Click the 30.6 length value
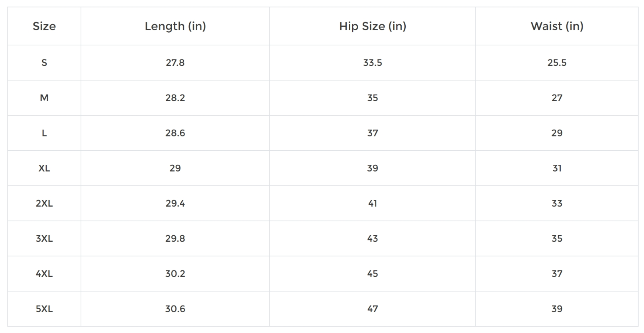 (x=175, y=309)
